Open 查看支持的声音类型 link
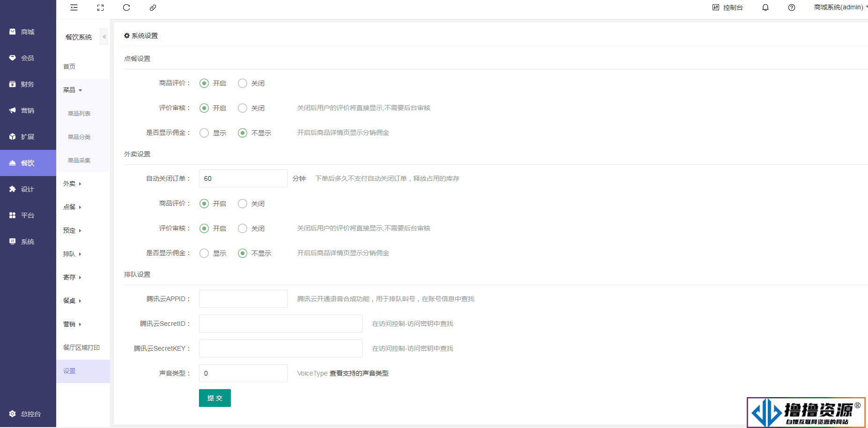The width and height of the screenshot is (868, 428). click(359, 373)
